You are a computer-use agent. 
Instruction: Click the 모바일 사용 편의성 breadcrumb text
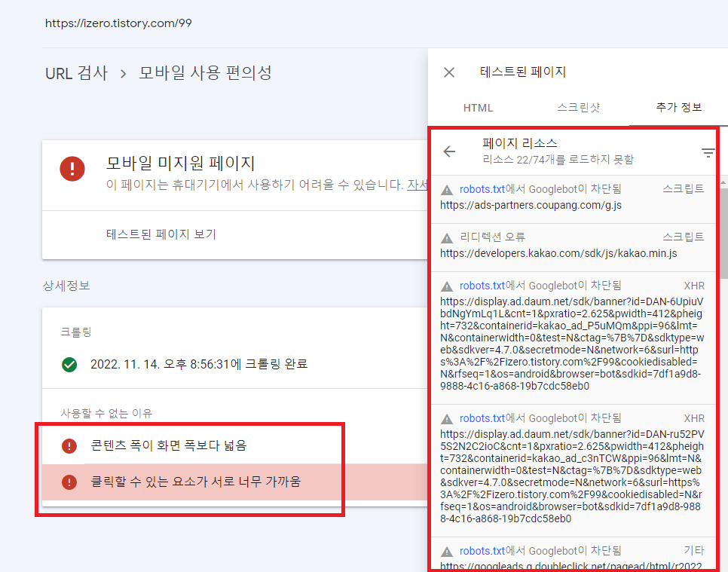[205, 73]
